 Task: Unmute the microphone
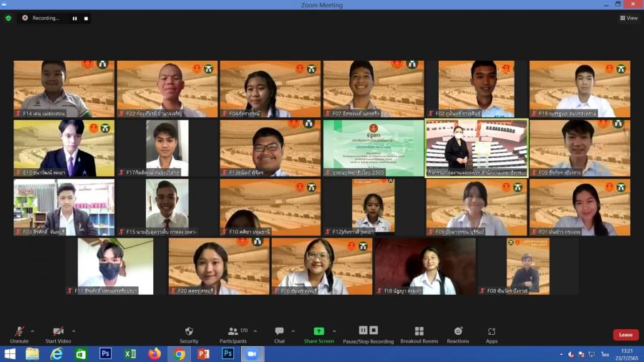pyautogui.click(x=19, y=334)
